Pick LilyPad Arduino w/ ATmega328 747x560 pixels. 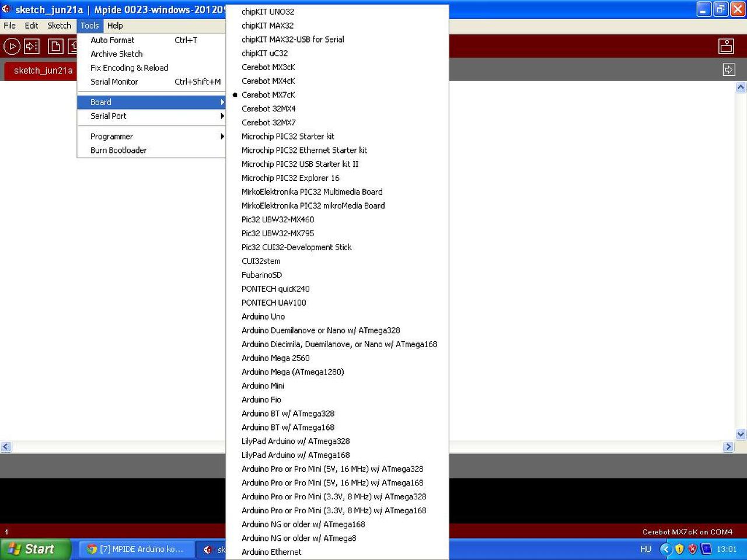coord(337,441)
